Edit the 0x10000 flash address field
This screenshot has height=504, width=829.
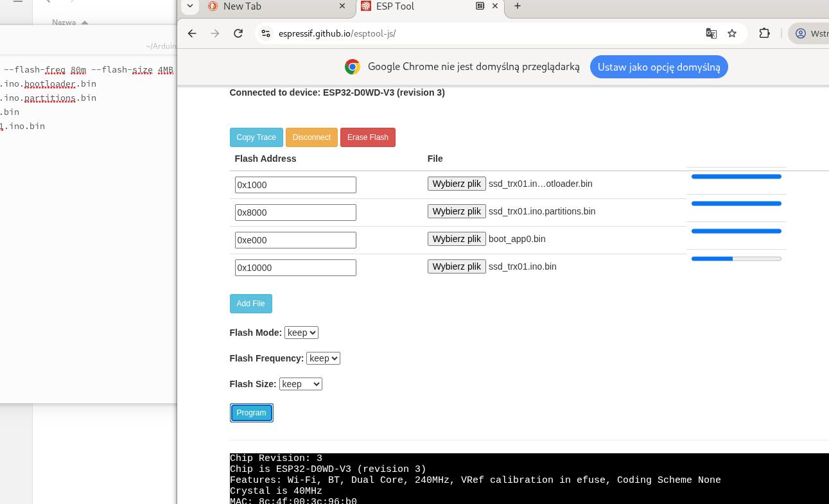click(x=295, y=268)
